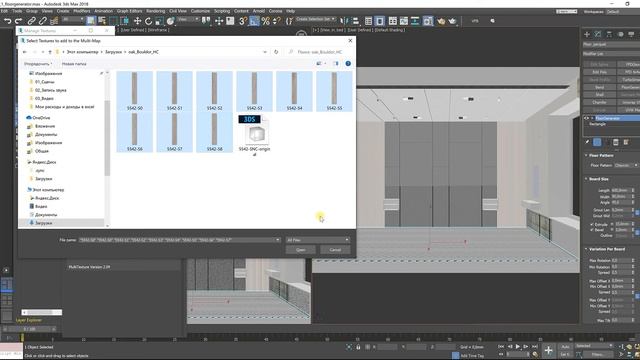Open the Floor Pattern dropdown

tap(626, 165)
